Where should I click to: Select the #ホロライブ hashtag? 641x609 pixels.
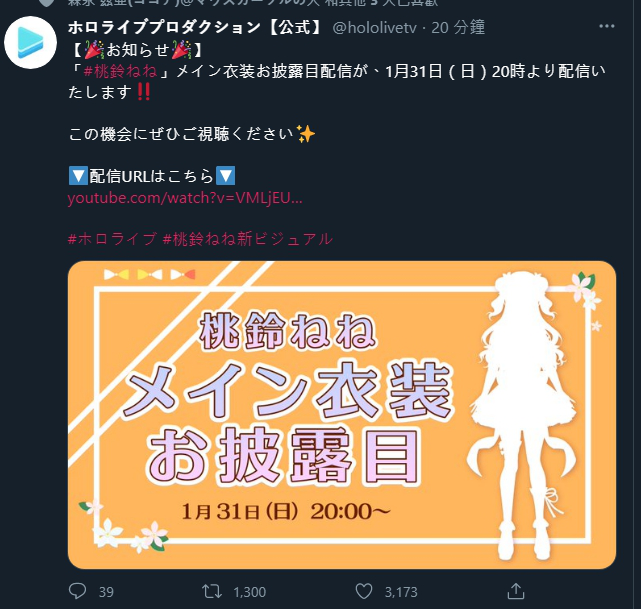112,239
